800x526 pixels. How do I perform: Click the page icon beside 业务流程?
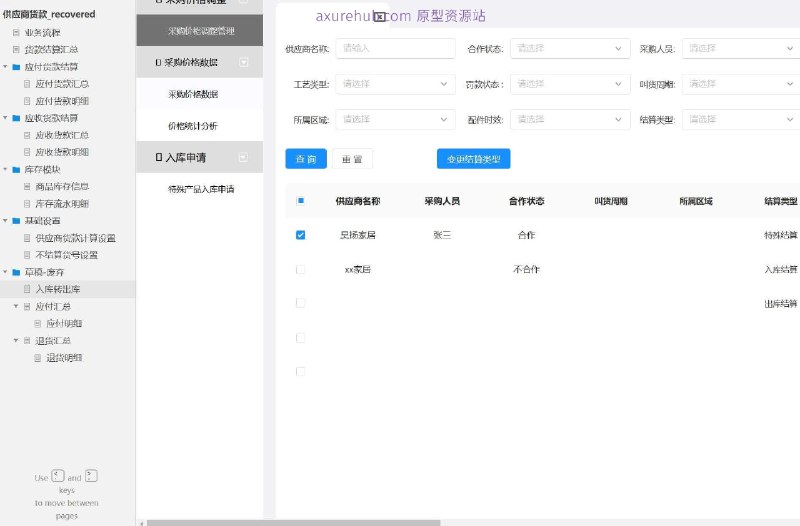16,33
